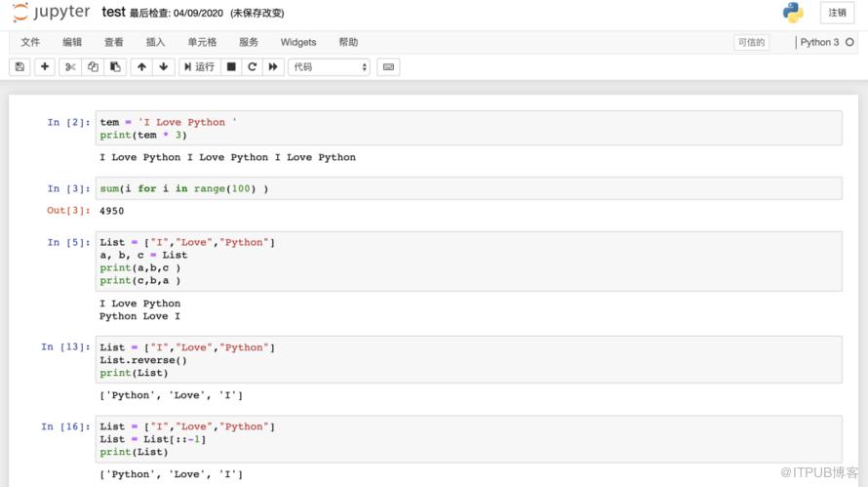Select the In [5] prompt label
Viewport: 868px width, 487px height.
click(68, 243)
